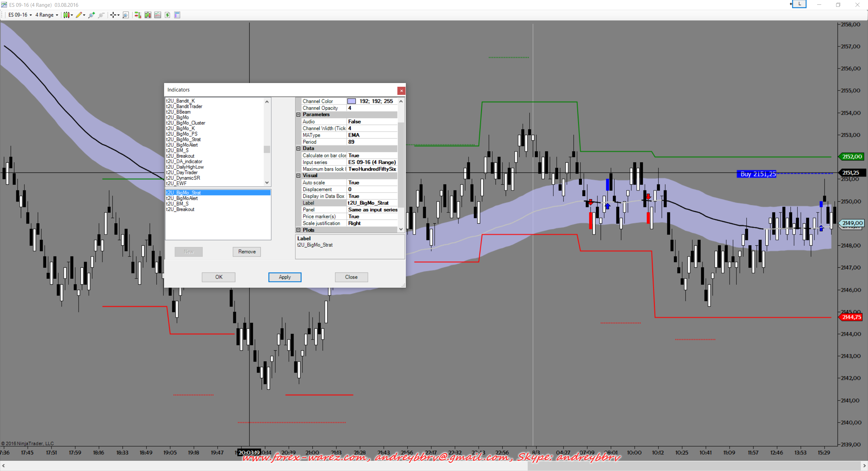Open the Chart Trader toolbar icon
This screenshot has height=471, width=868.
click(x=138, y=15)
